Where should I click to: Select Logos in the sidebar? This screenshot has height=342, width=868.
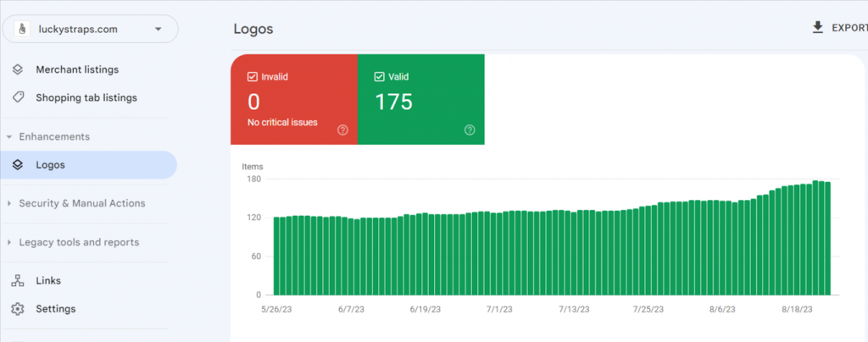click(88, 164)
